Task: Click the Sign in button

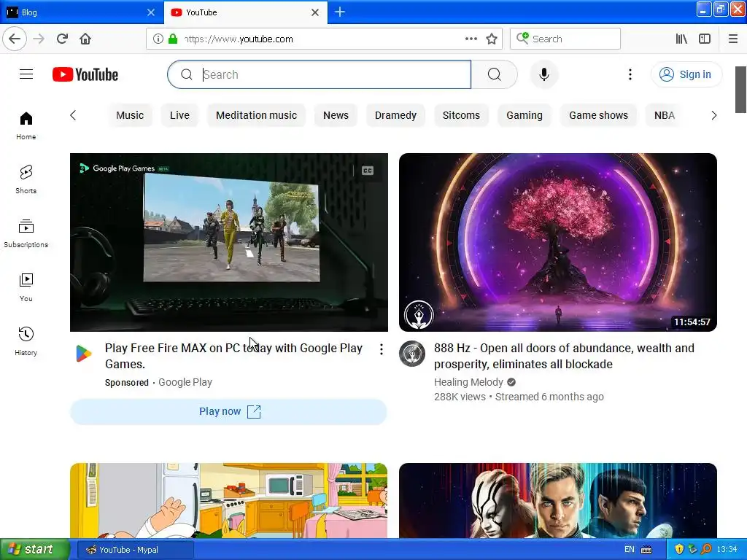Action: click(686, 74)
